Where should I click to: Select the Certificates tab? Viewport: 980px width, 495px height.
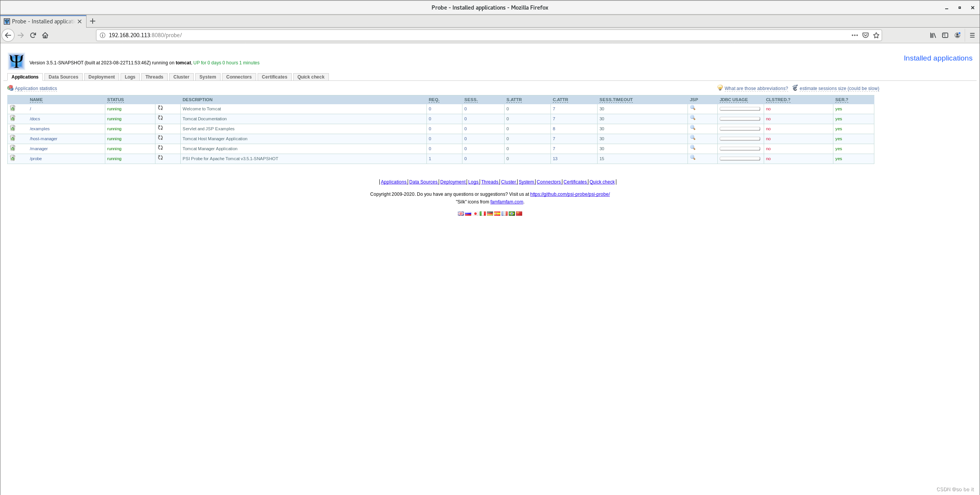pos(274,76)
